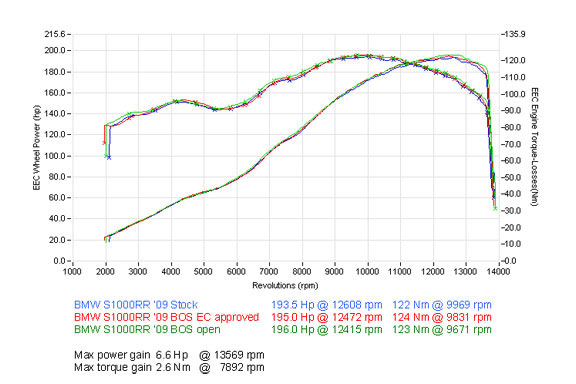Click the 'EEC Engine Torque-Losses(Nm)' axis title
The height and width of the screenshot is (384, 576).
point(534,147)
